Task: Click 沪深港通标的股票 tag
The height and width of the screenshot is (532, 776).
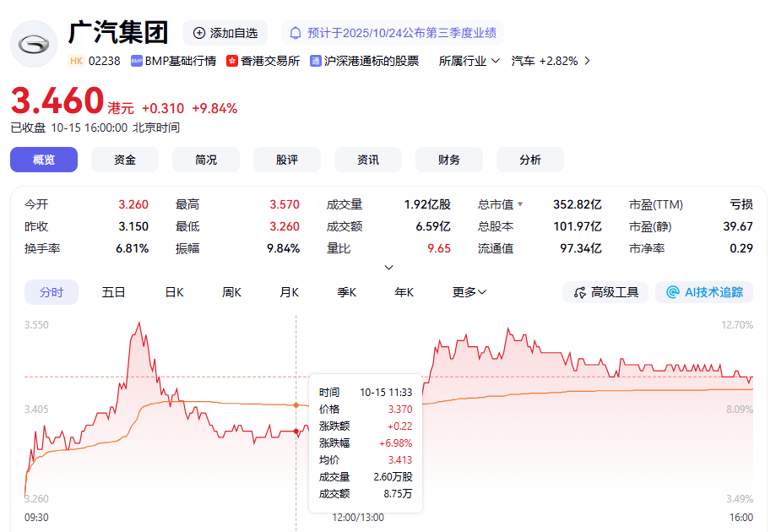Action: [372, 61]
